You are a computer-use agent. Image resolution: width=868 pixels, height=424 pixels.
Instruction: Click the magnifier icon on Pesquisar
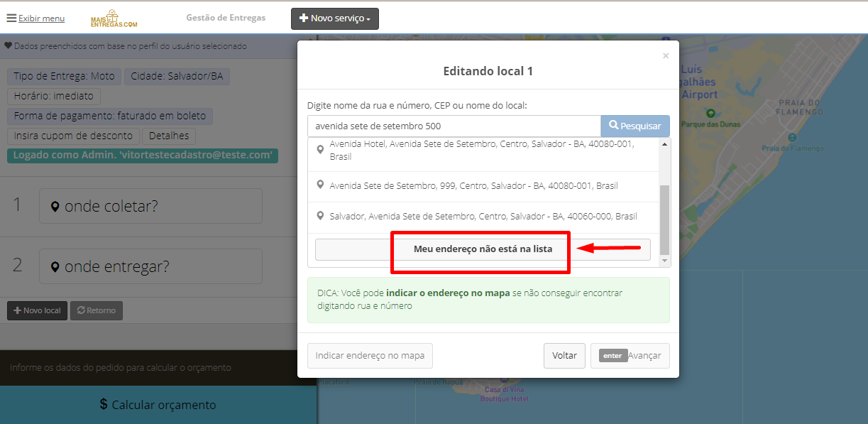coord(613,126)
